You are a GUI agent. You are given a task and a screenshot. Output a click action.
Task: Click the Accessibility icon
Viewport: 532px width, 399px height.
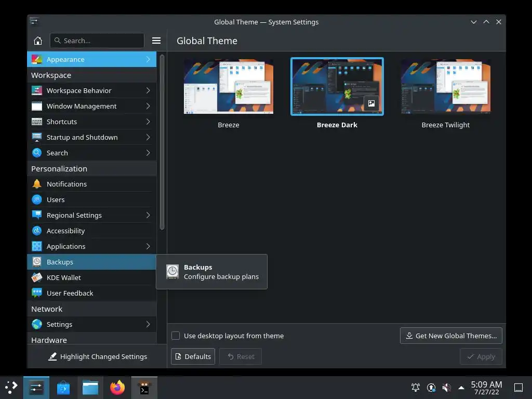(37, 231)
